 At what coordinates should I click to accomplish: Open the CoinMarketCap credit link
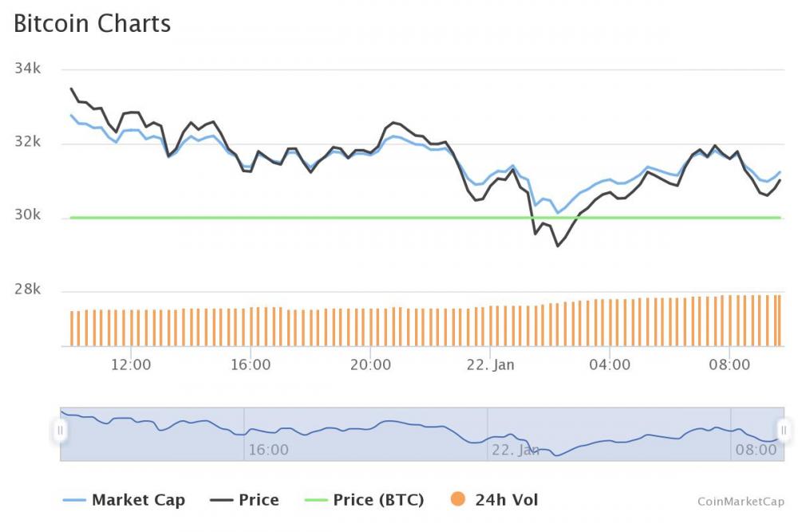pos(741,502)
